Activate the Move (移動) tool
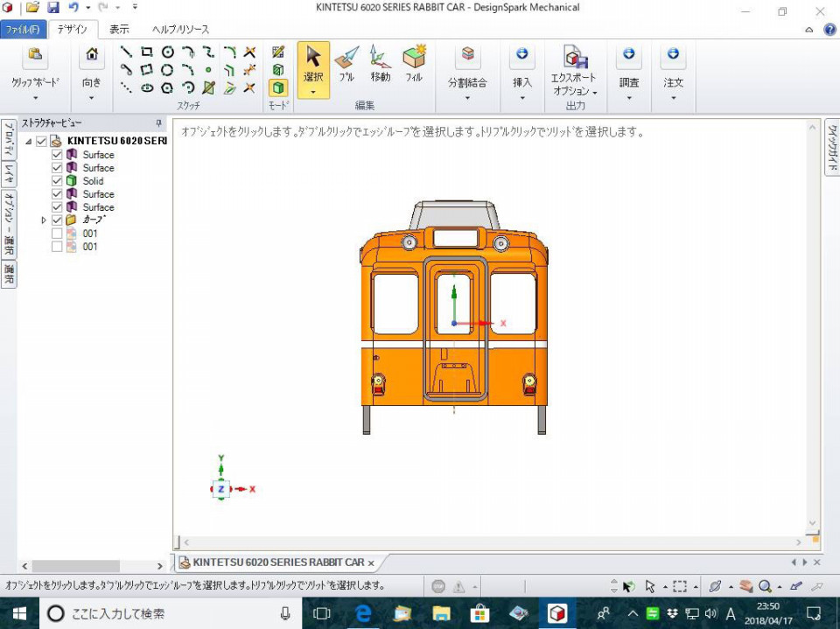Viewport: 840px width, 629px height. [x=380, y=63]
